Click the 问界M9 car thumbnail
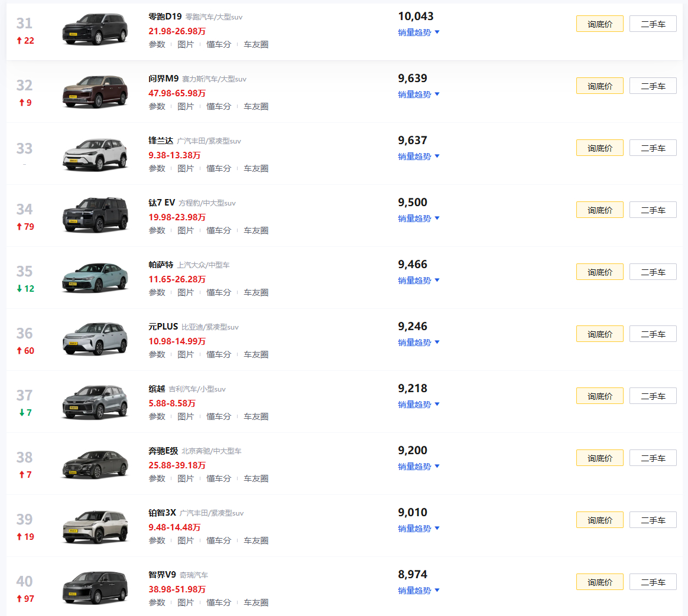The width and height of the screenshot is (688, 616). (x=95, y=91)
